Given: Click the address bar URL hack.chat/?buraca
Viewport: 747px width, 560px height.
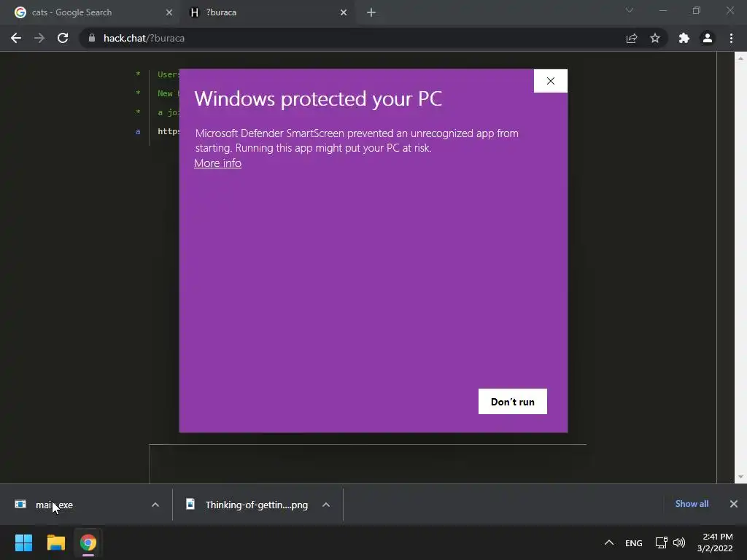Looking at the screenshot, I should (x=144, y=38).
